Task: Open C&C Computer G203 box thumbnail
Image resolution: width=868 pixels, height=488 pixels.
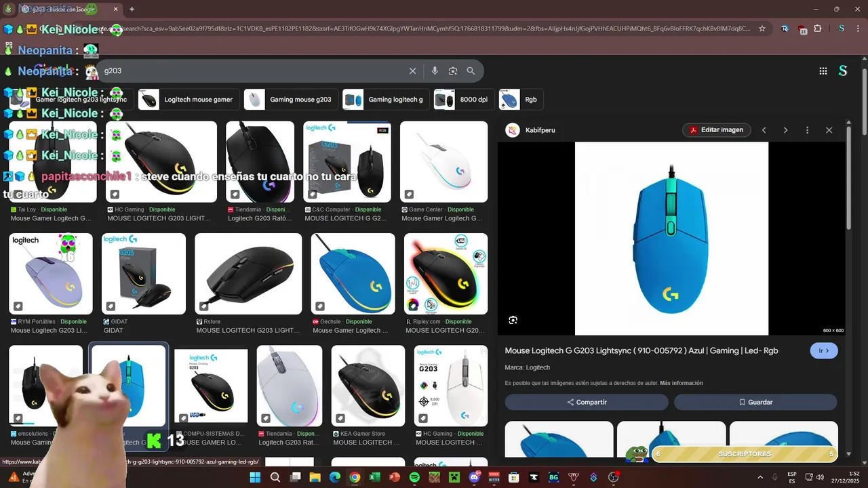Action: [x=347, y=161]
